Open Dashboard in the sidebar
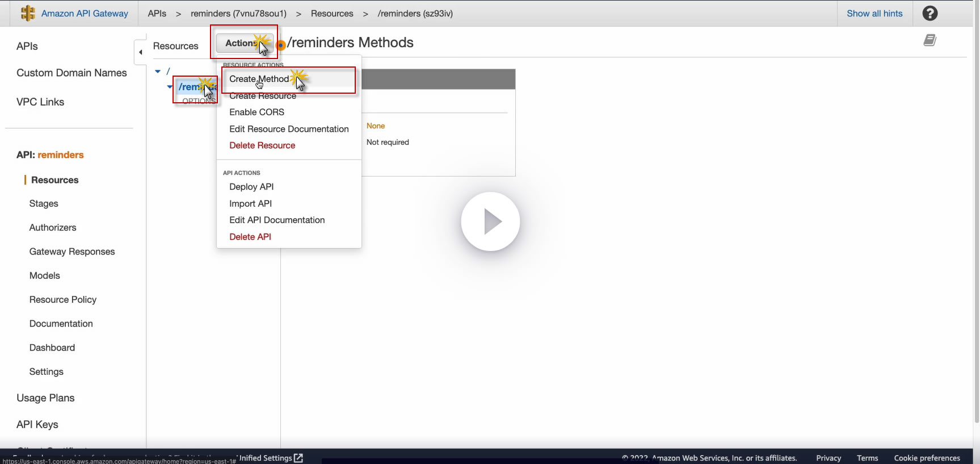 (52, 348)
